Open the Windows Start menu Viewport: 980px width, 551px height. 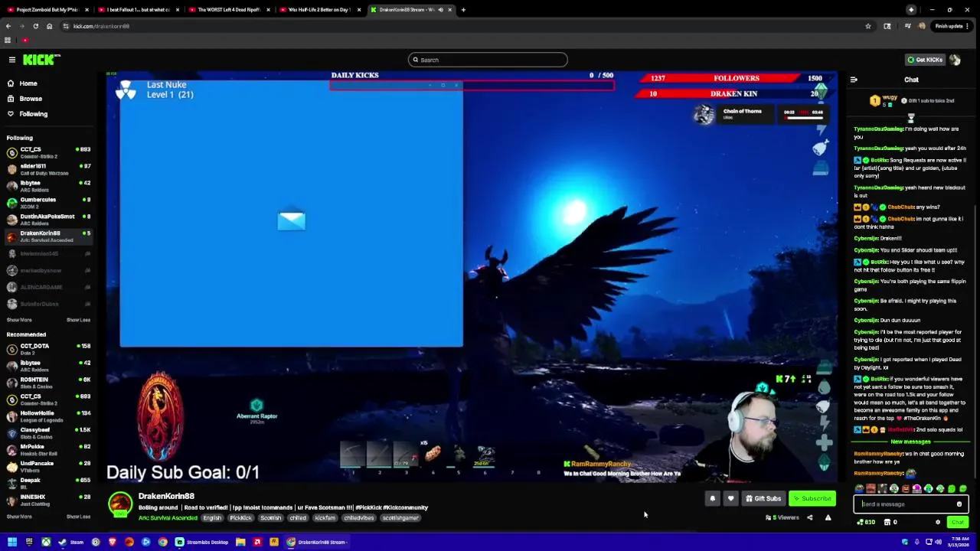click(11, 542)
